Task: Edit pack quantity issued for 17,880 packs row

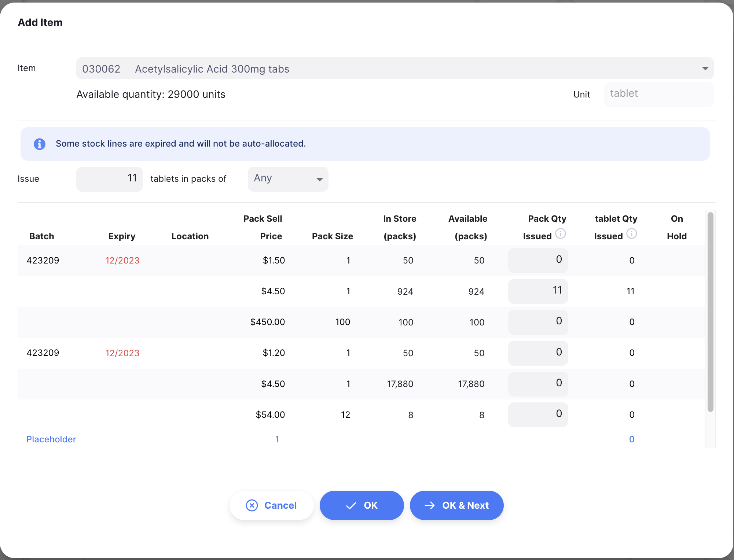Action: click(x=538, y=384)
